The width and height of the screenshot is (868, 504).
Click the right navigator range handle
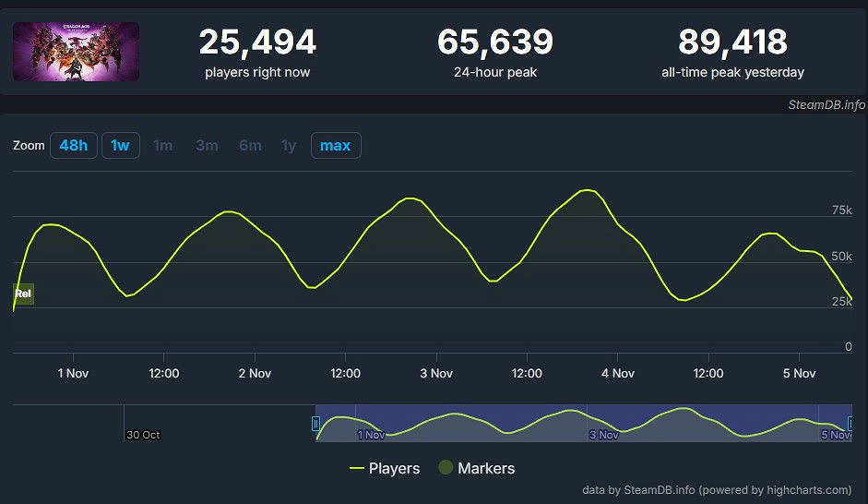(850, 424)
